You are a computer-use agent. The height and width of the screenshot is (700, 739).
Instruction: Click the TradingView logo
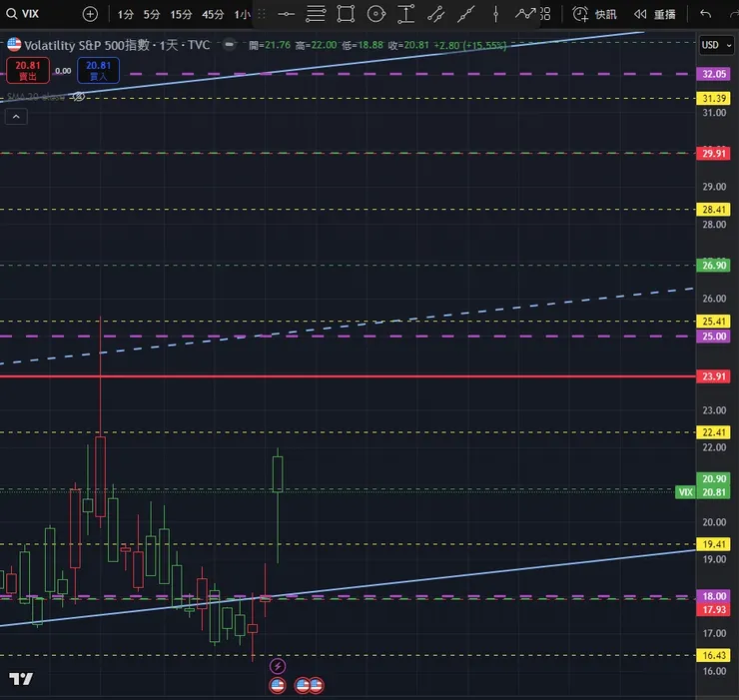click(x=21, y=679)
